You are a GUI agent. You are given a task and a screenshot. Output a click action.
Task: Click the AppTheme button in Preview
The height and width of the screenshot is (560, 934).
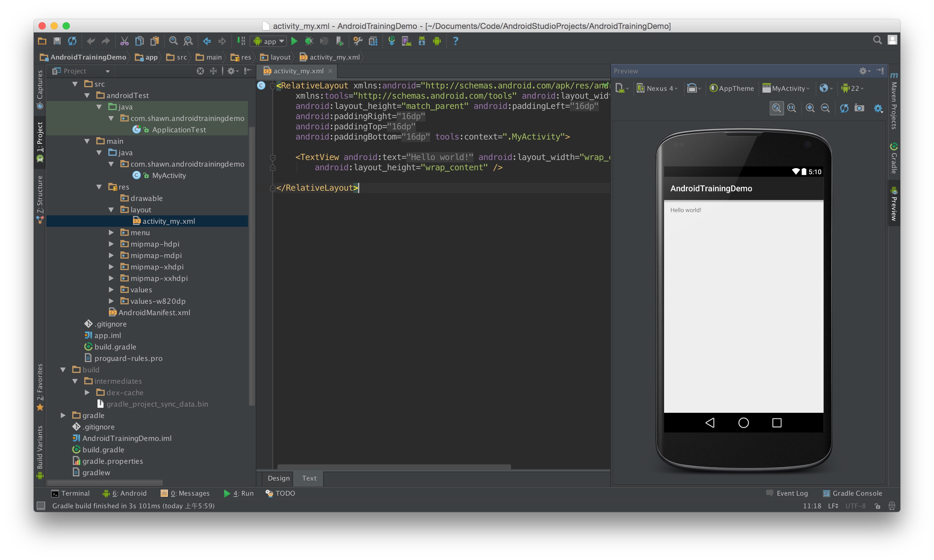[x=732, y=88]
